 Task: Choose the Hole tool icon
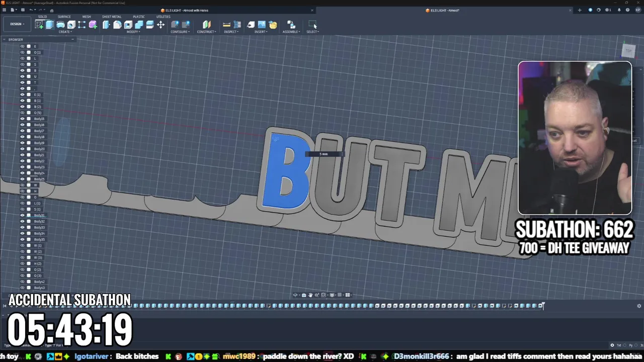point(71,25)
